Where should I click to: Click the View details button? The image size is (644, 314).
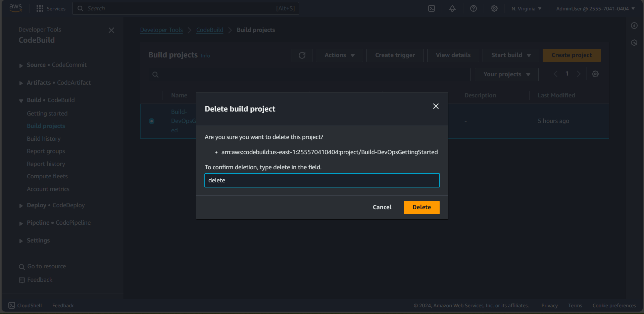(x=453, y=55)
